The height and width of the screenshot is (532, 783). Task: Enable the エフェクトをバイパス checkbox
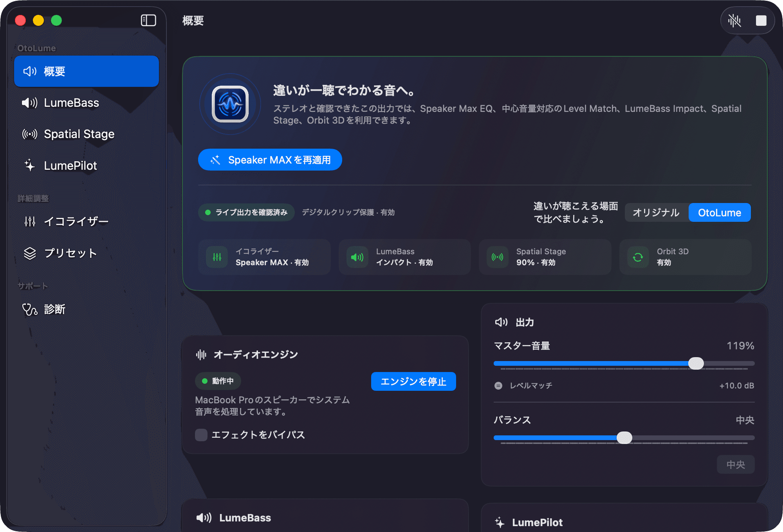pos(201,435)
